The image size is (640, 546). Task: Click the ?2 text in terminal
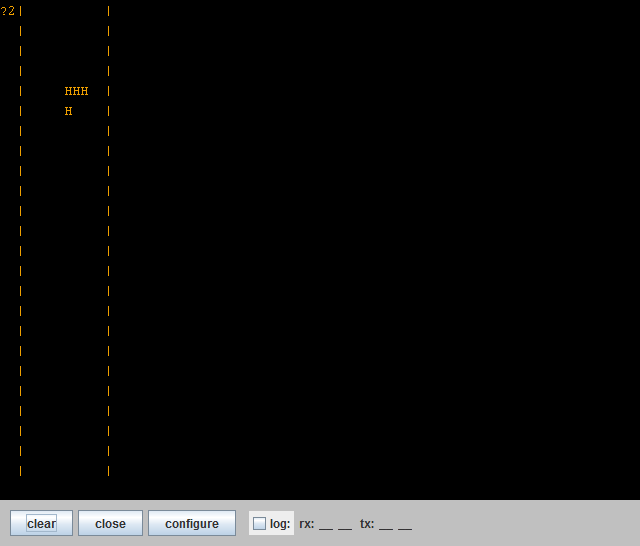point(7,11)
